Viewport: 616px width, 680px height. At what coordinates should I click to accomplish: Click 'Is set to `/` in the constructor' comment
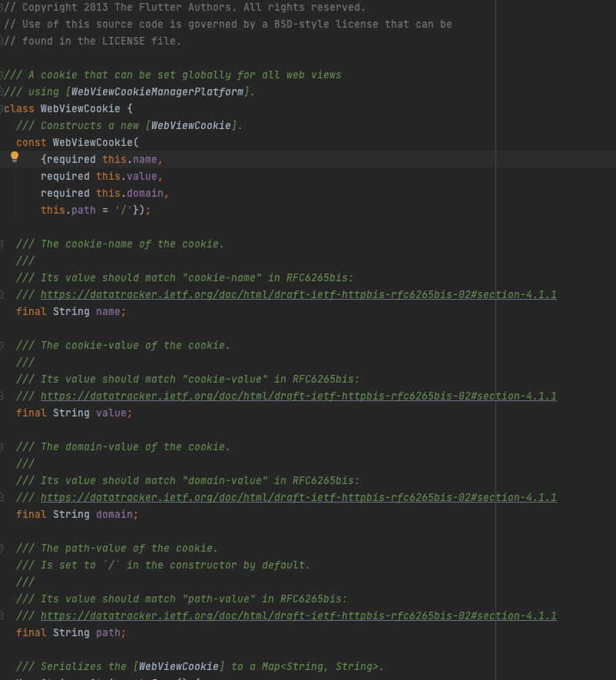pos(164,566)
